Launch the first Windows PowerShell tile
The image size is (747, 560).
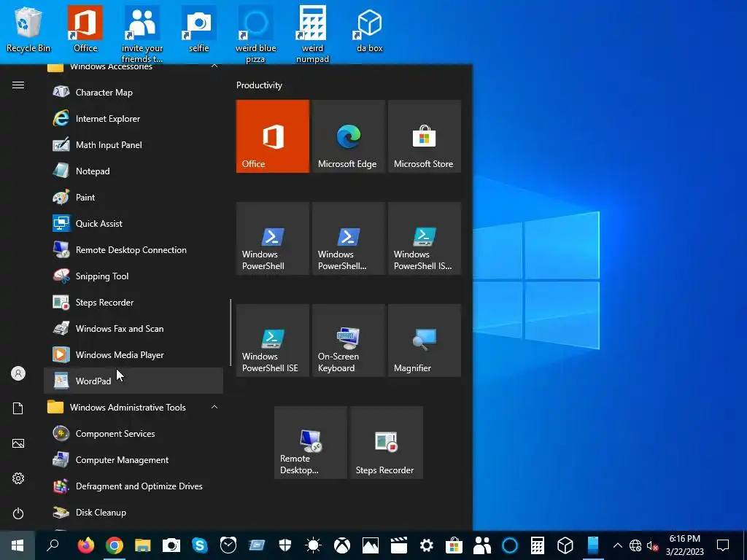(x=273, y=238)
